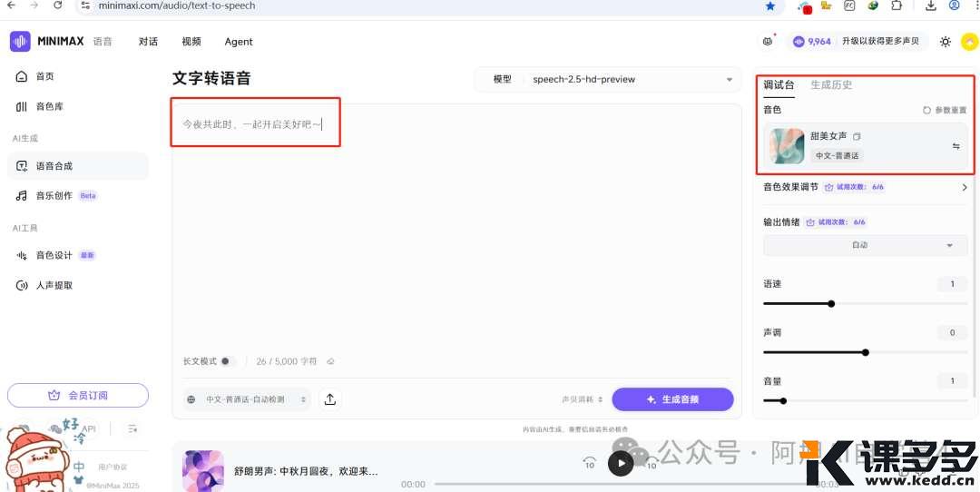Screen dimensions: 980x492
Task: Toggle the sun theme icon
Action: [945, 42]
